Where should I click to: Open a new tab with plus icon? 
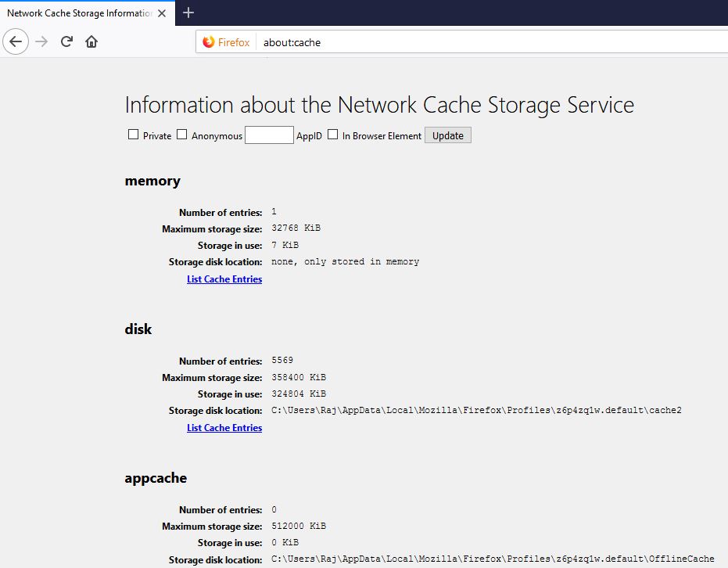point(188,13)
